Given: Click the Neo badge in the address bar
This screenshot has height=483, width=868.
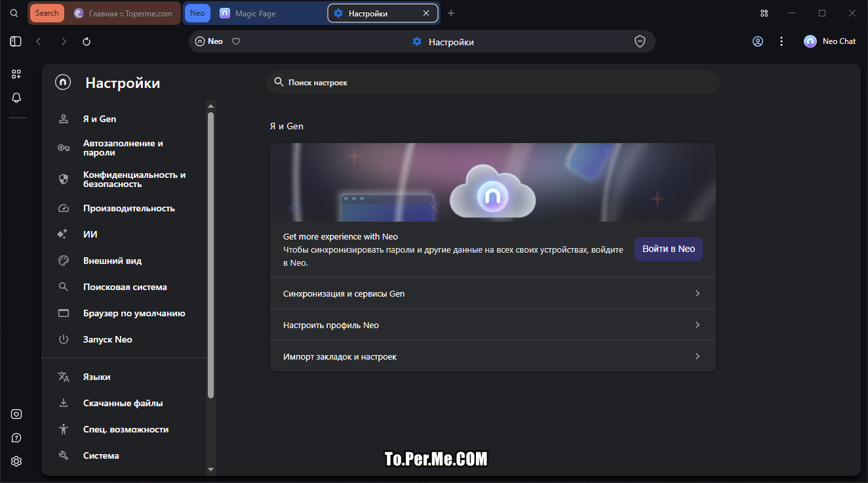Looking at the screenshot, I should pos(209,41).
